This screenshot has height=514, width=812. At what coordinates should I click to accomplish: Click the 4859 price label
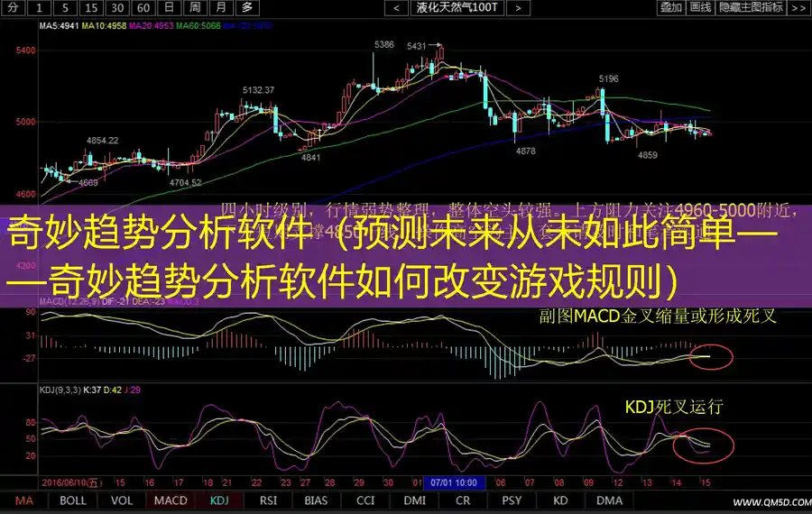[x=648, y=155]
